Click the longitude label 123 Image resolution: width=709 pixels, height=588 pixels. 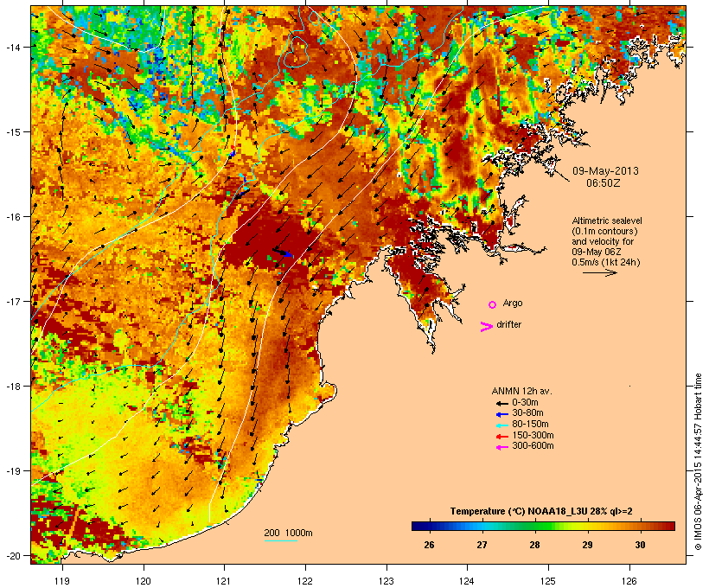(386, 581)
